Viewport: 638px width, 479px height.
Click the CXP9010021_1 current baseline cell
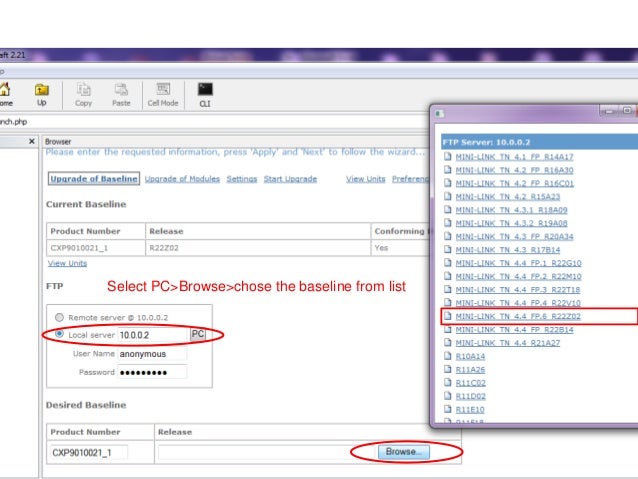pyautogui.click(x=96, y=248)
